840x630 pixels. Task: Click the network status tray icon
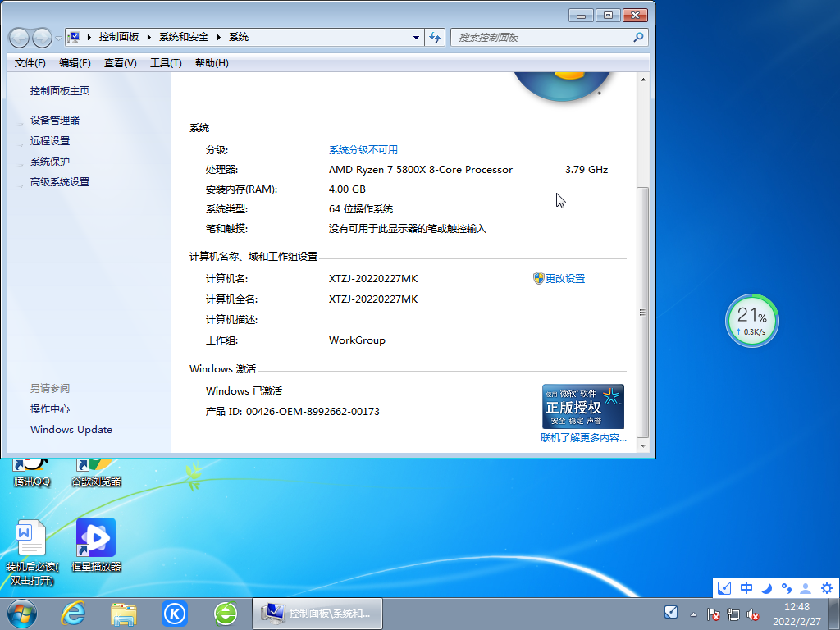[x=733, y=613]
